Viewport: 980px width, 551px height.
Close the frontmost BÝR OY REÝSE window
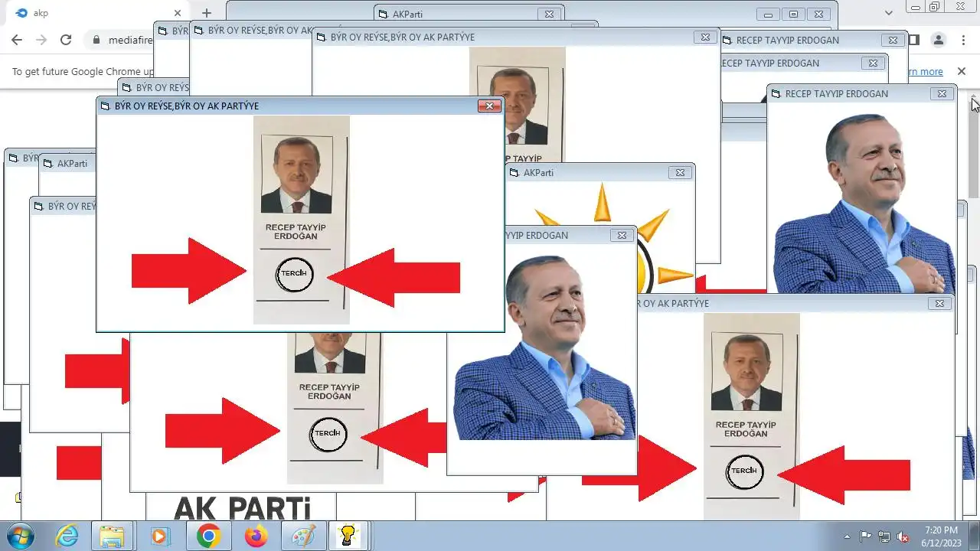point(489,106)
